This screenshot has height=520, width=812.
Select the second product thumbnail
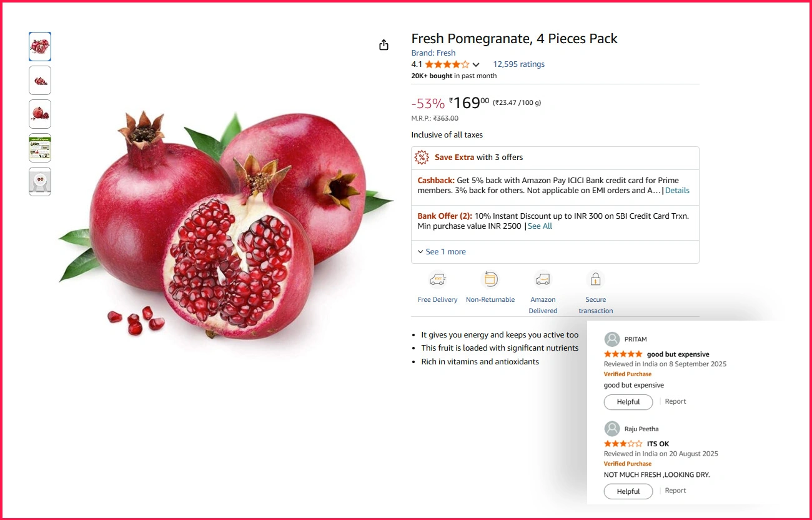40,81
